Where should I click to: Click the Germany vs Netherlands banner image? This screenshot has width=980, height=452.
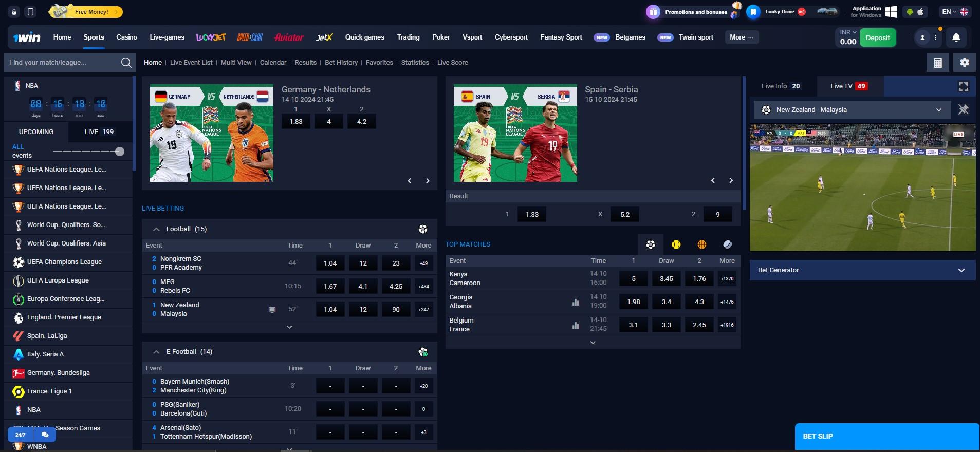click(212, 133)
